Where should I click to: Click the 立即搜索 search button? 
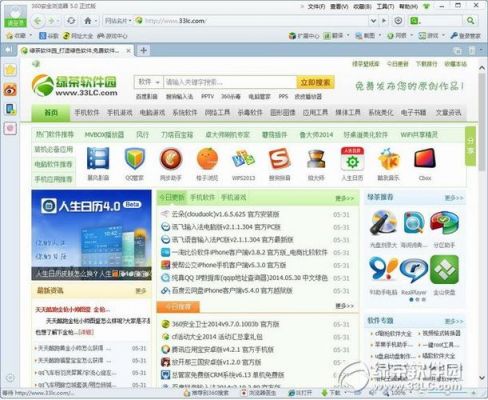click(x=315, y=82)
